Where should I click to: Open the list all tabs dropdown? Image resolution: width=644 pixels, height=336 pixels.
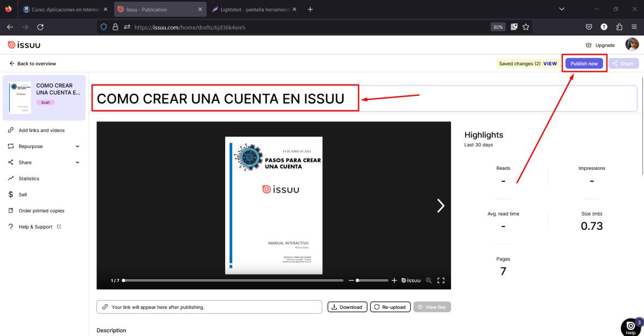562,9
